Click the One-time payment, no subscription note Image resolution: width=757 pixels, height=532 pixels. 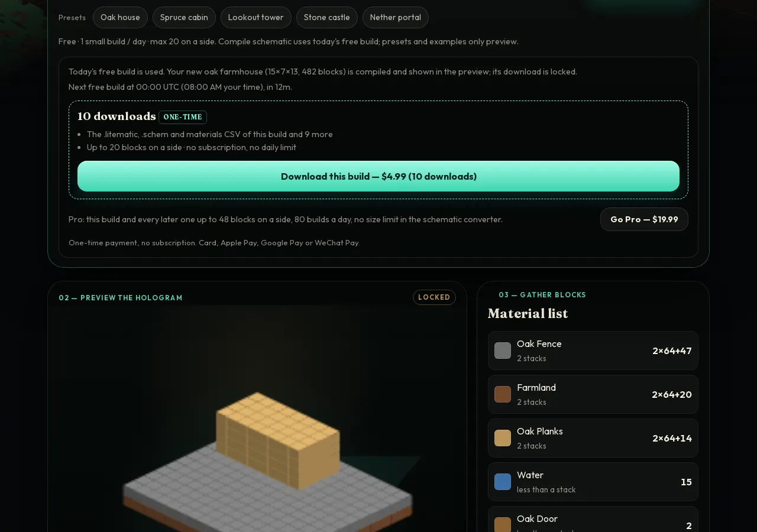(214, 243)
